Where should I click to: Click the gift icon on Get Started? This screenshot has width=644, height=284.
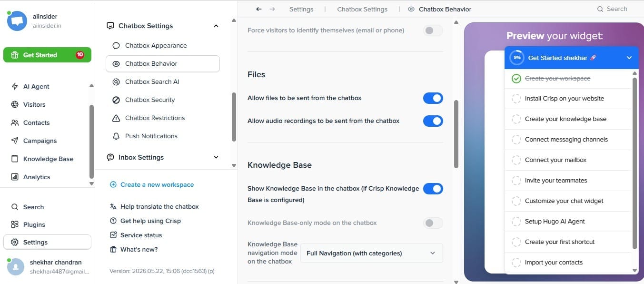pos(15,55)
